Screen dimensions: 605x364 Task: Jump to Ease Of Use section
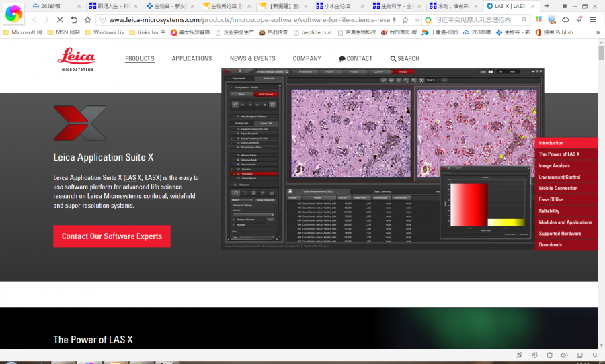(x=566, y=199)
